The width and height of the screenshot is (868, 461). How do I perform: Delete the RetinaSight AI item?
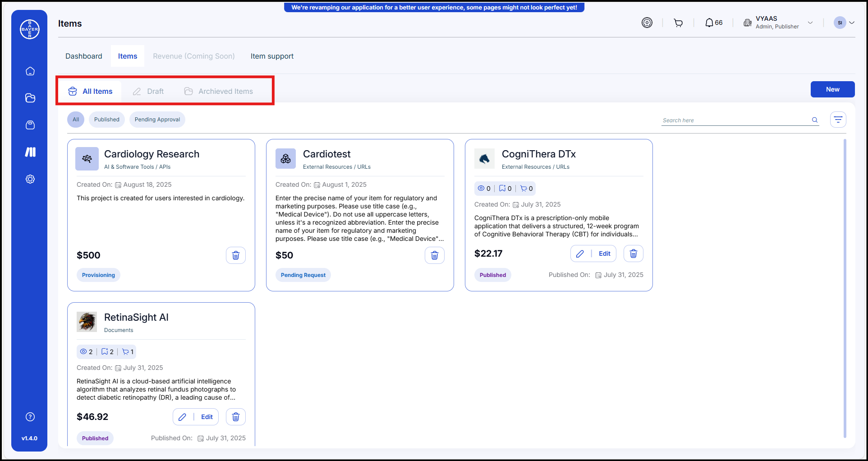click(x=236, y=417)
